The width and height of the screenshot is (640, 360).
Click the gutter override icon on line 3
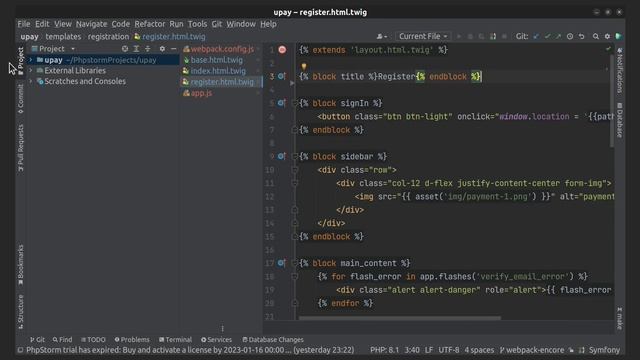(282, 76)
